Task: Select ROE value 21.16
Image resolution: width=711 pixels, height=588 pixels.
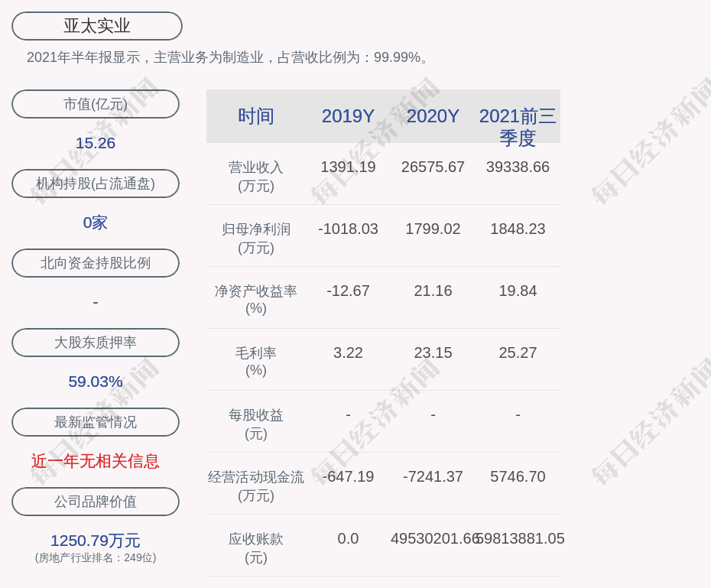Action: pyautogui.click(x=433, y=291)
